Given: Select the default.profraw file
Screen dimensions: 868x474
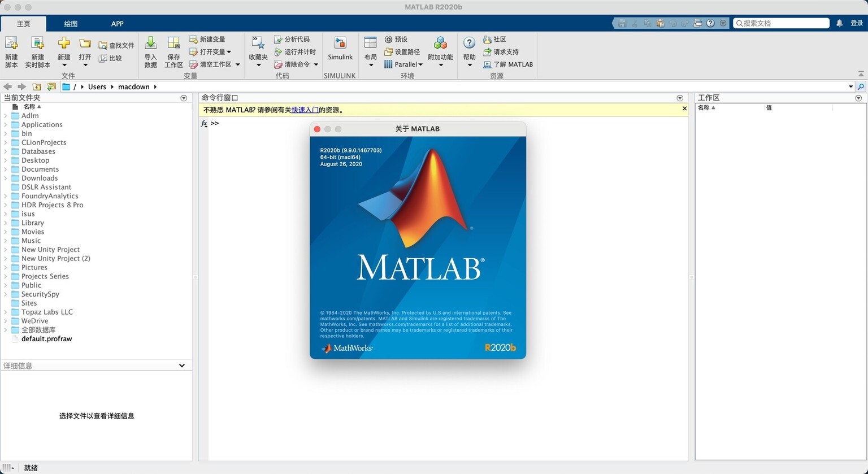Looking at the screenshot, I should [46, 339].
